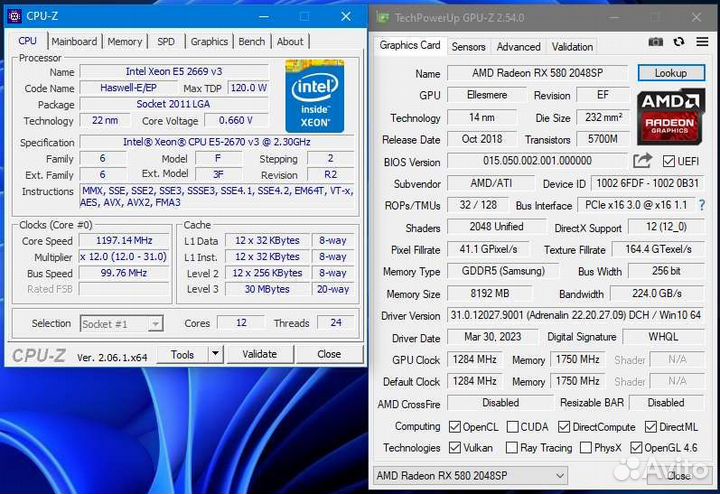Click the Memory Size value 8192 MB
The height and width of the screenshot is (494, 720).
point(489,293)
